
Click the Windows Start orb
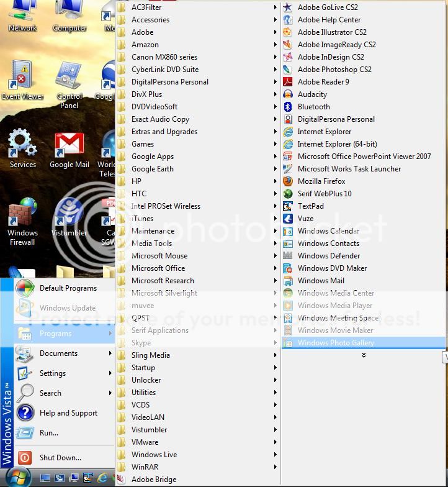[x=18, y=478]
